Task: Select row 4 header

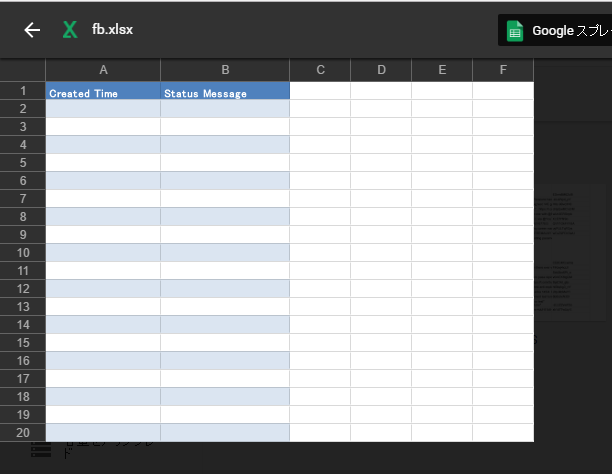Action: coord(23,144)
